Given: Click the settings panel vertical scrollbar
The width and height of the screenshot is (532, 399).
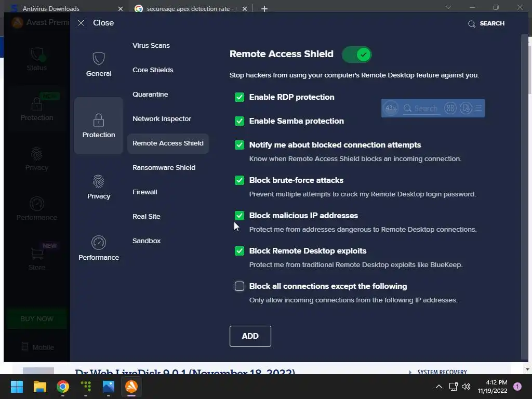Looking at the screenshot, I should [x=524, y=197].
